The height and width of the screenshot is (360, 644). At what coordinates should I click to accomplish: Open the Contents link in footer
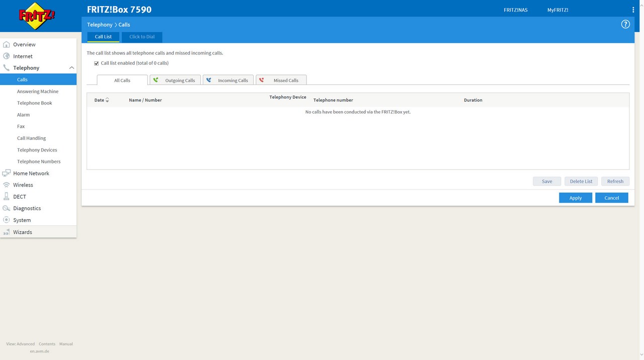pyautogui.click(x=47, y=344)
